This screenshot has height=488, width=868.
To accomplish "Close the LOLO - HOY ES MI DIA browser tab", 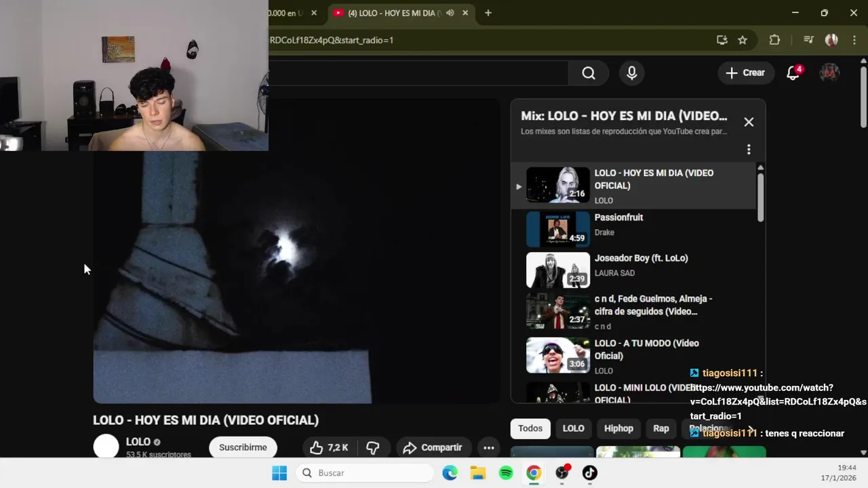I will click(x=465, y=13).
